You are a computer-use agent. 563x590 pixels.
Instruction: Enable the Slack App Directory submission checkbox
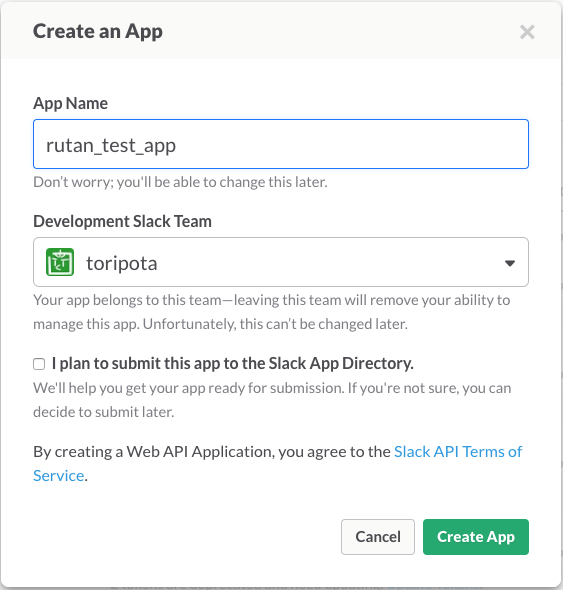(39, 364)
